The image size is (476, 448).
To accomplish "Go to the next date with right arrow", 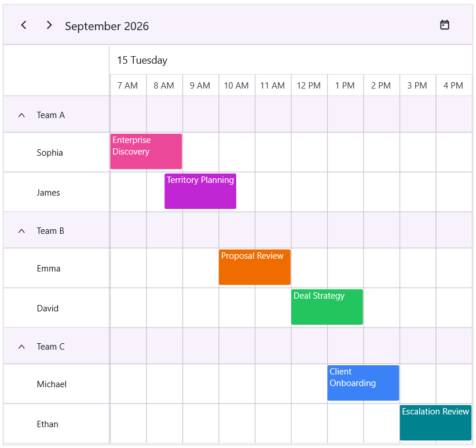I will pos(49,25).
